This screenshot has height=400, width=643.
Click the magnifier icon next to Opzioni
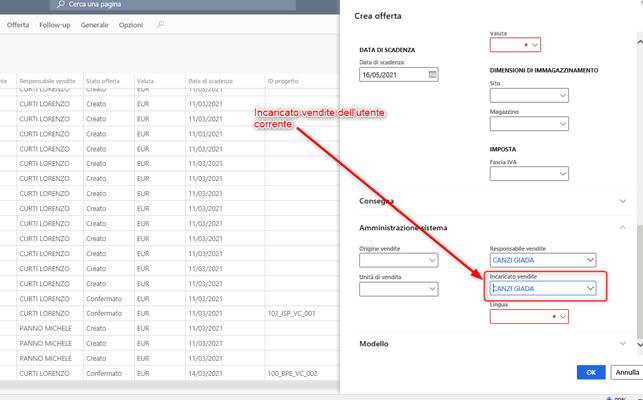pos(163,24)
